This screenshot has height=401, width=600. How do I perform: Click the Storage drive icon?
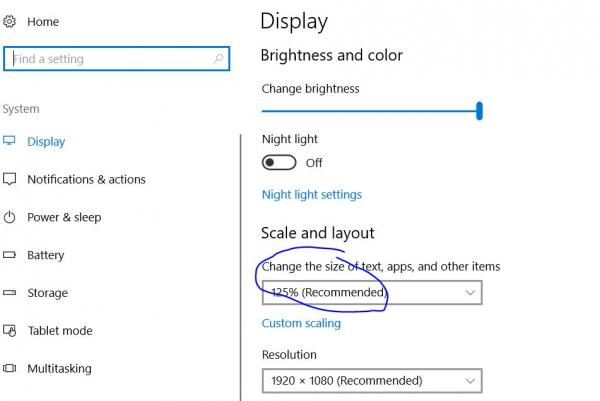[9, 293]
